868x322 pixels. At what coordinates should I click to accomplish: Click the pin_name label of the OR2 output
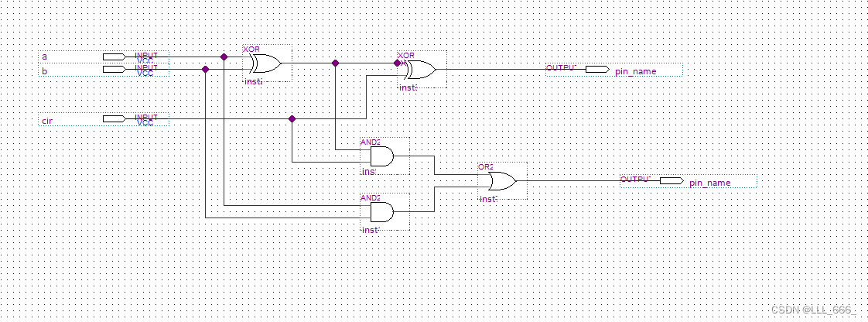(x=709, y=183)
